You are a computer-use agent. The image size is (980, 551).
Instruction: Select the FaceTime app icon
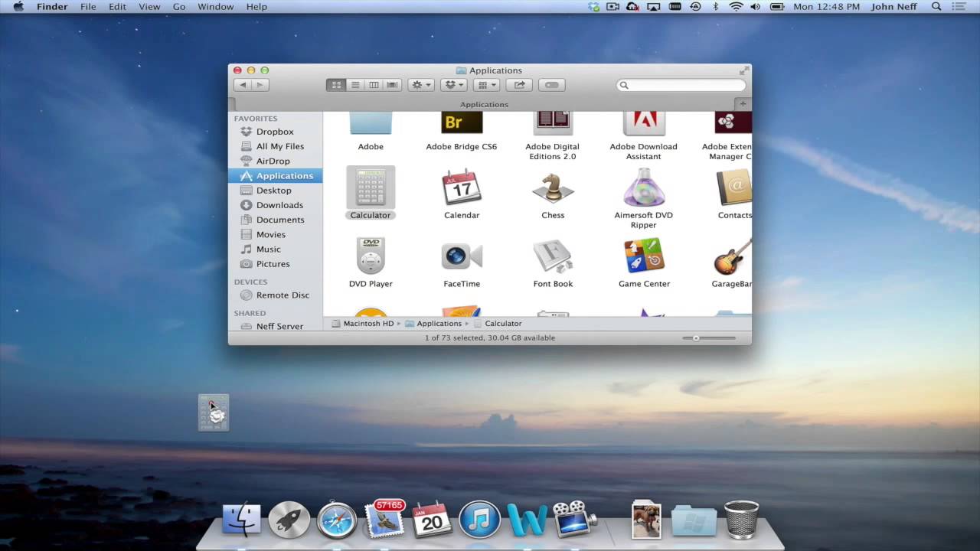point(462,256)
